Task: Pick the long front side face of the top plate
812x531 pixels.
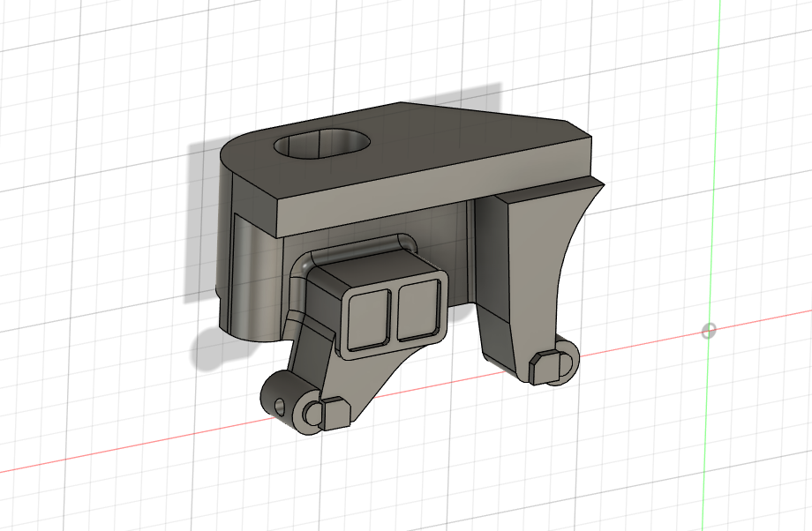Action: 434,186
